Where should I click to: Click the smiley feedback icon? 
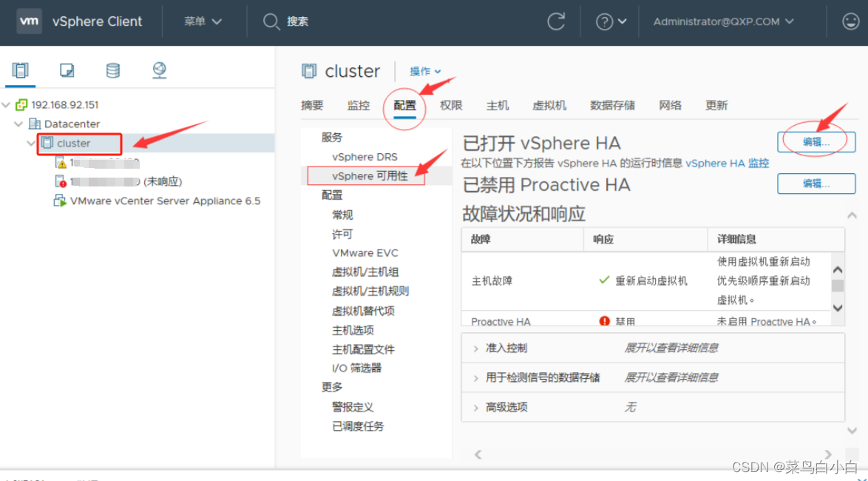coord(850,21)
